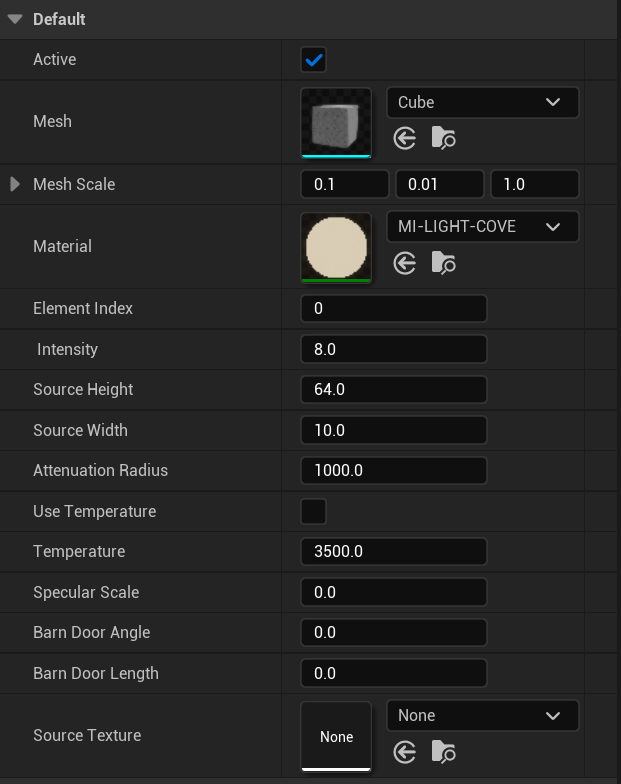Click the MI-LIGHT-COVE material thumbnail
This screenshot has width=621, height=784.
336,248
